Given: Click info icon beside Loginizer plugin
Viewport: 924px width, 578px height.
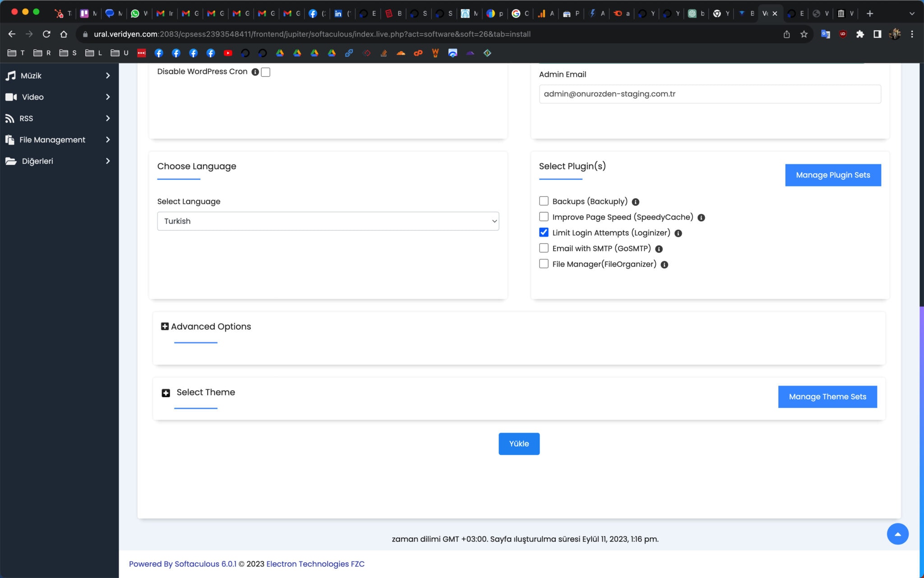Looking at the screenshot, I should (x=678, y=233).
